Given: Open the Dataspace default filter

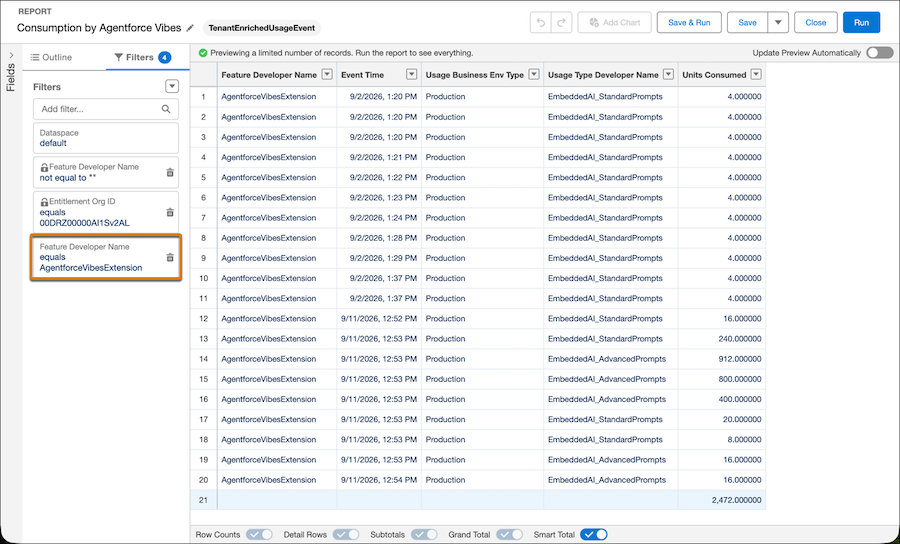Looking at the screenshot, I should click(x=106, y=138).
